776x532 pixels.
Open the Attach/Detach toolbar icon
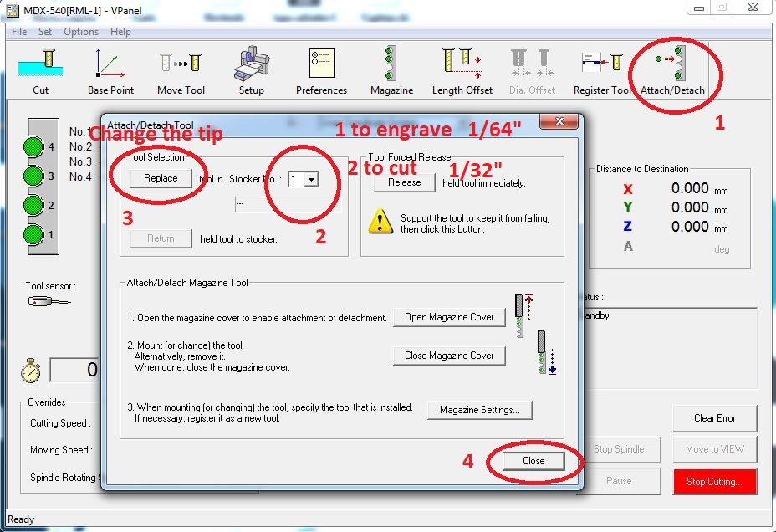point(672,71)
